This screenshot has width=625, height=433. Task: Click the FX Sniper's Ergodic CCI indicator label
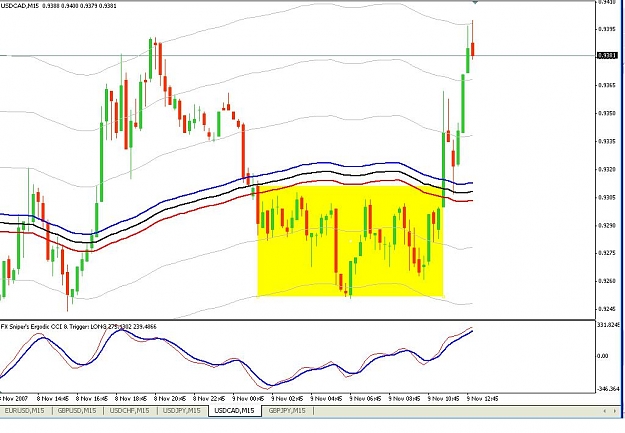click(x=79, y=327)
